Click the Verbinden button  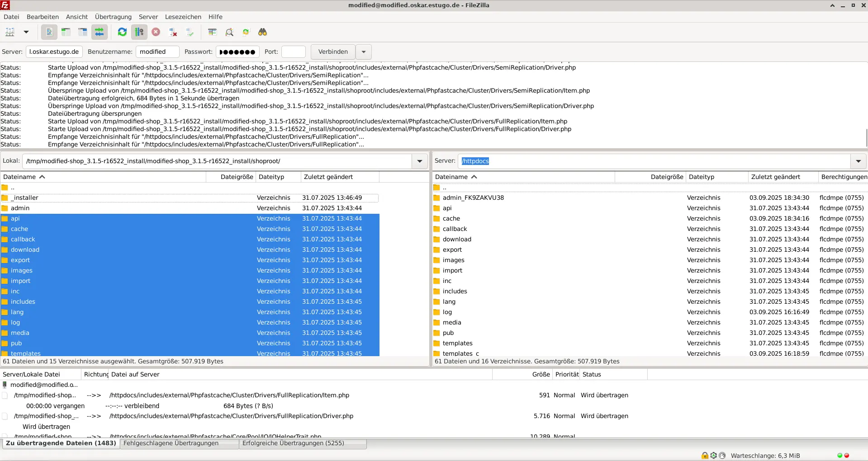(x=333, y=52)
